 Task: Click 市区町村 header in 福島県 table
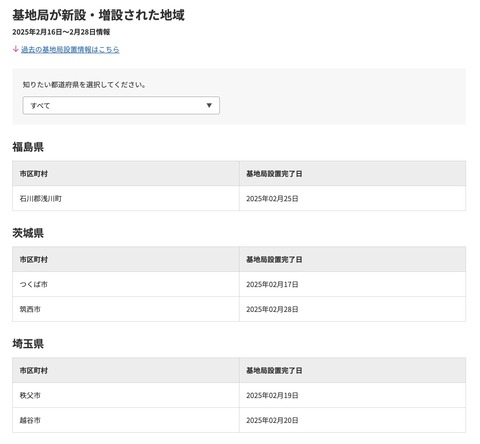pos(34,174)
